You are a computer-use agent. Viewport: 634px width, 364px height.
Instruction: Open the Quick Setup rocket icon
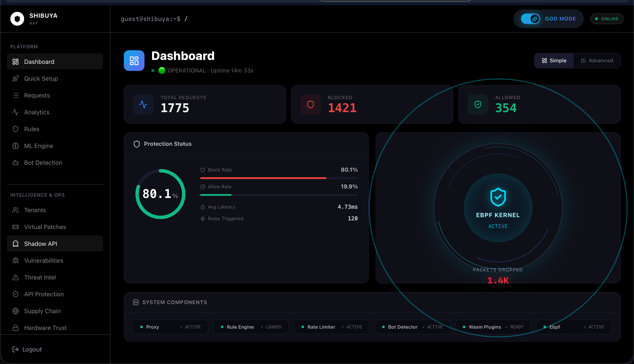pyautogui.click(x=16, y=78)
